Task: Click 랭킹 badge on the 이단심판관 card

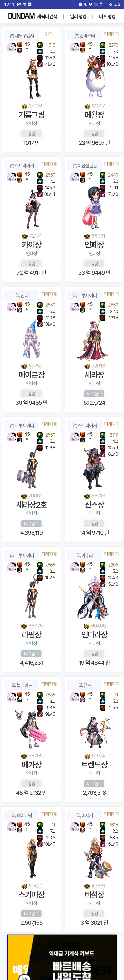Action: 94,264
